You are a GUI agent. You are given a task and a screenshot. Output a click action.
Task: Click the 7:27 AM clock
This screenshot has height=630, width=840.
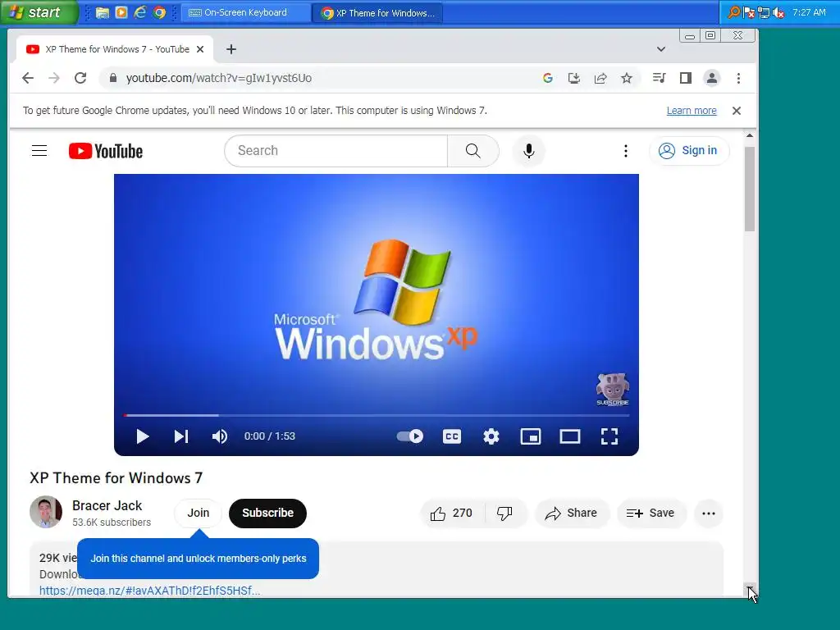pos(809,12)
